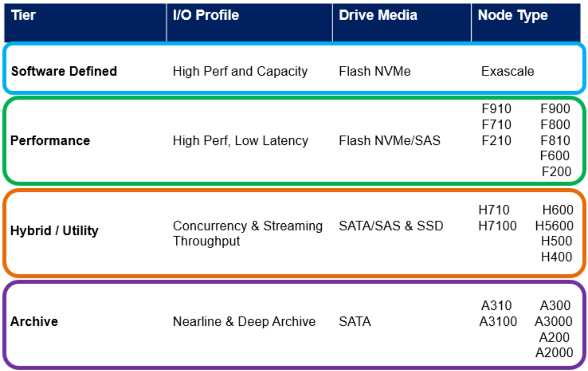Click the SATA/SAS & SSD cell
The image size is (588, 371).
point(391,226)
